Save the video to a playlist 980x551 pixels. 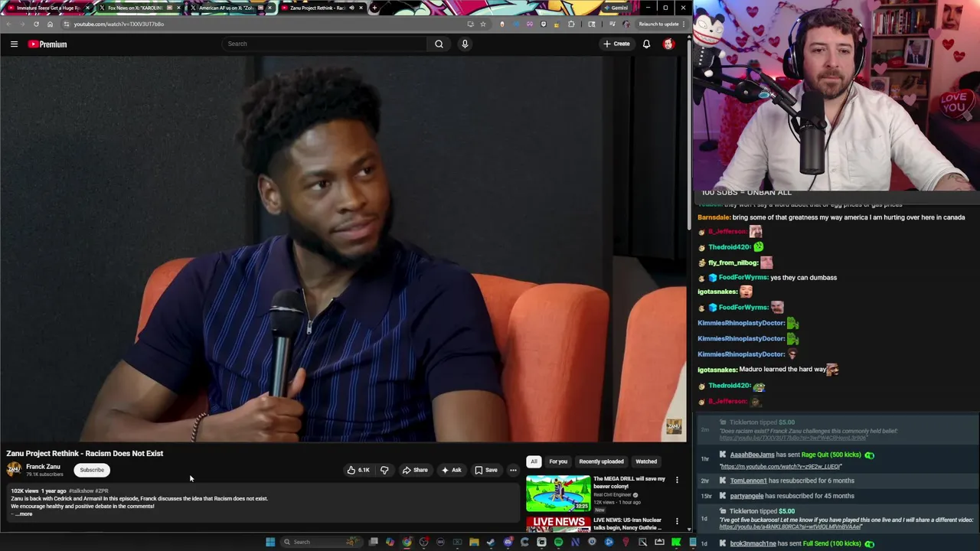486,470
